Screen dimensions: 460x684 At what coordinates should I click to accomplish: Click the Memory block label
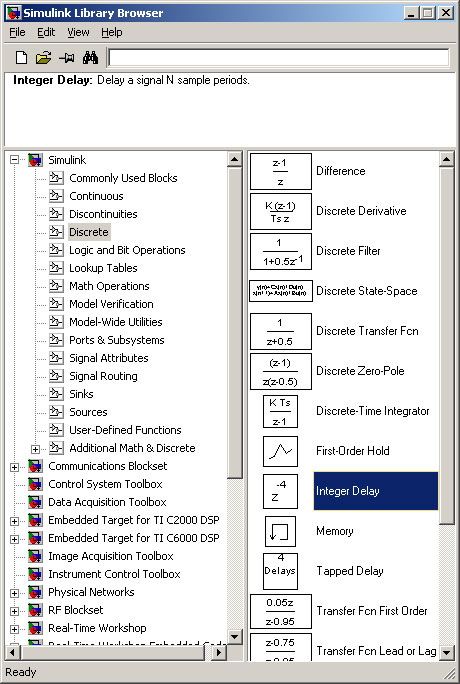coord(335,531)
